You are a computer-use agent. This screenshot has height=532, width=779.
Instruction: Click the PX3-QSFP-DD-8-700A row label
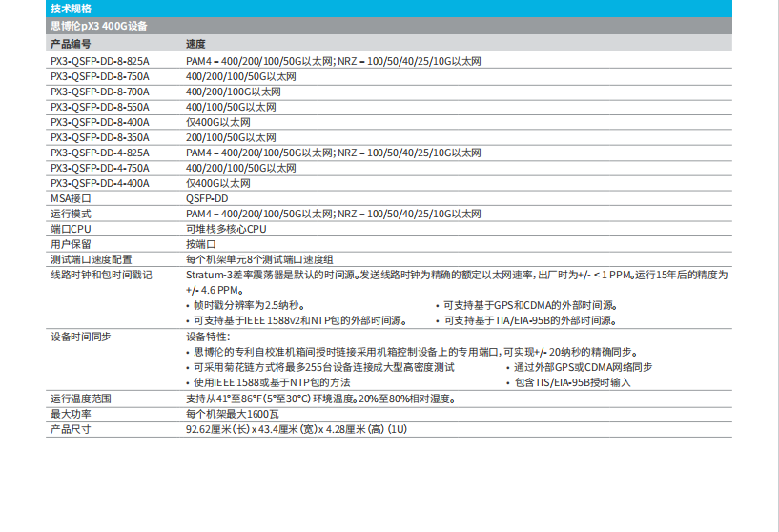pyautogui.click(x=100, y=92)
